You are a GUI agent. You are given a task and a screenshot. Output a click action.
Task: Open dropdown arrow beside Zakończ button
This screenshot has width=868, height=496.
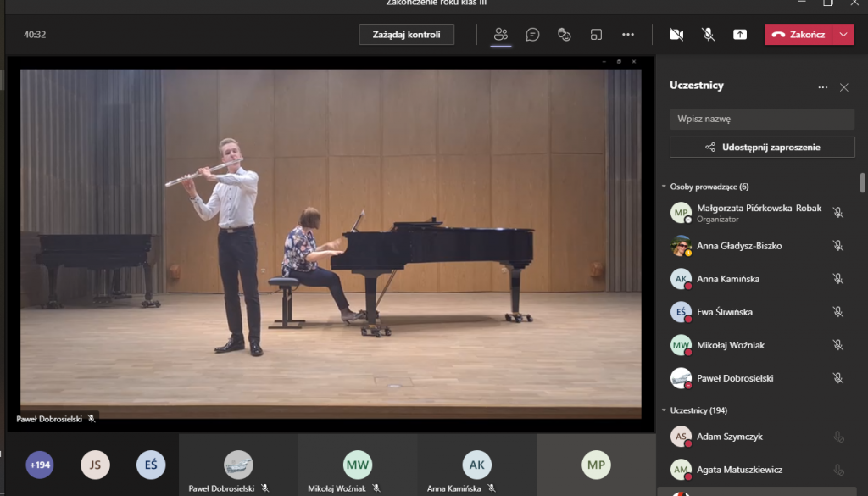coord(843,35)
